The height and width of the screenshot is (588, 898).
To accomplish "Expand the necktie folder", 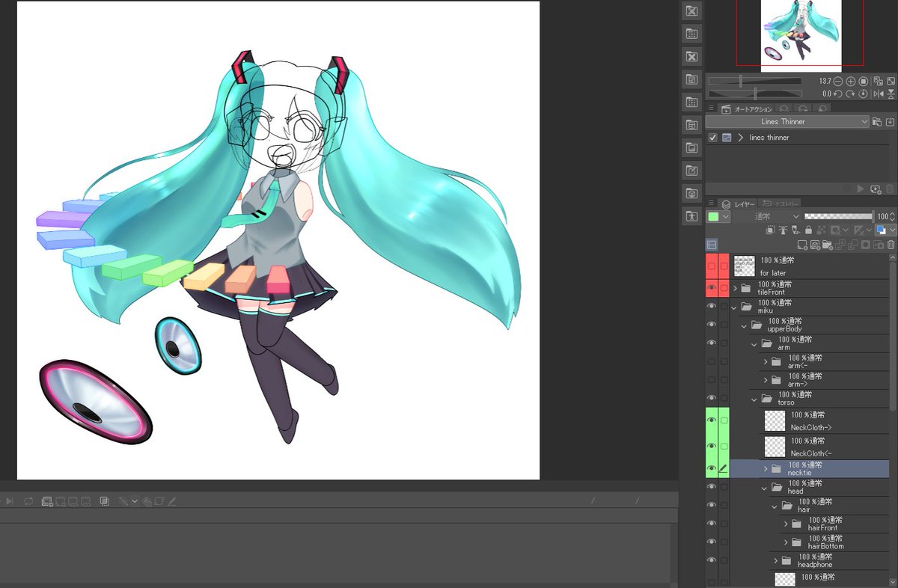I will click(x=766, y=469).
